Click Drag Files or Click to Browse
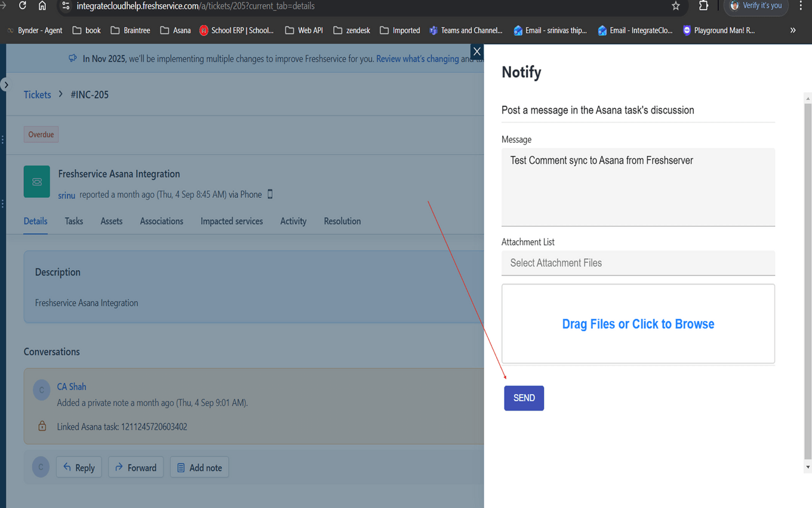Viewport: 812px width, 508px height. click(638, 323)
